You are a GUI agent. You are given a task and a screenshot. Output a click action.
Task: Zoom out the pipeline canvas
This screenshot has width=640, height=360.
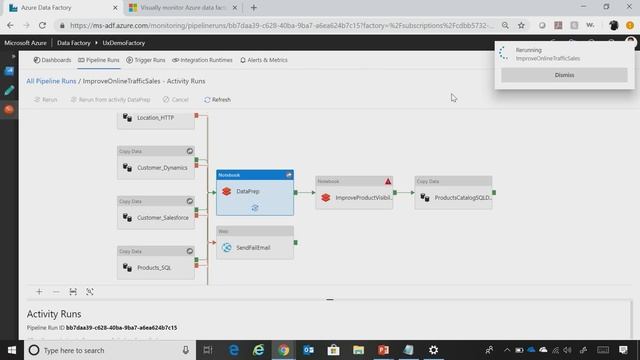[56, 292]
